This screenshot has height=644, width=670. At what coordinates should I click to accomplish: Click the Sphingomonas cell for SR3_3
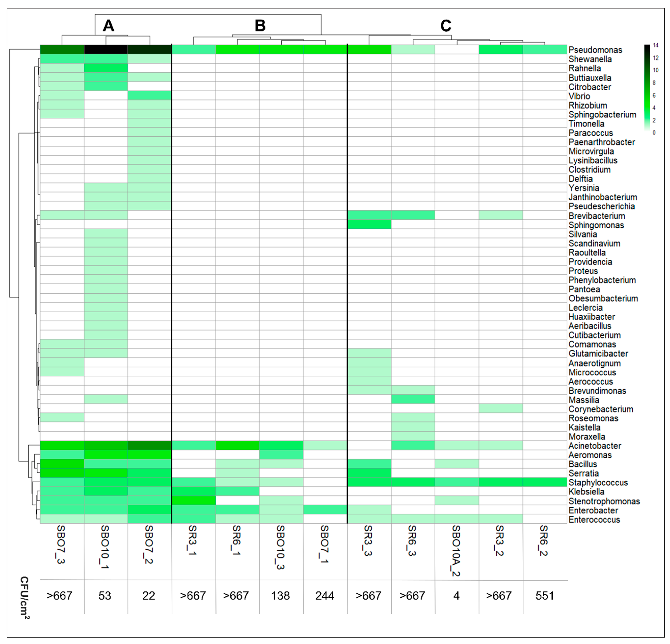tap(369, 224)
